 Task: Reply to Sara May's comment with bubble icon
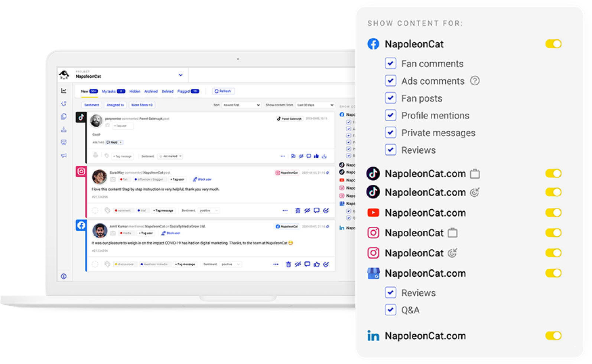(316, 210)
